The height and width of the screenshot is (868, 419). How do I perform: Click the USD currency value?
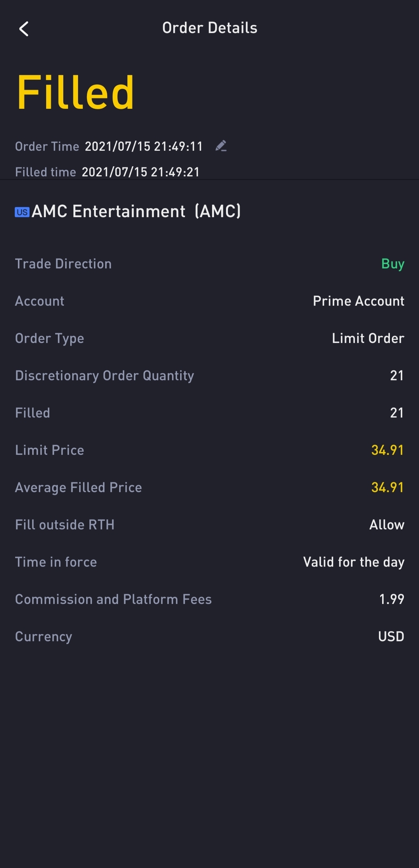(391, 637)
